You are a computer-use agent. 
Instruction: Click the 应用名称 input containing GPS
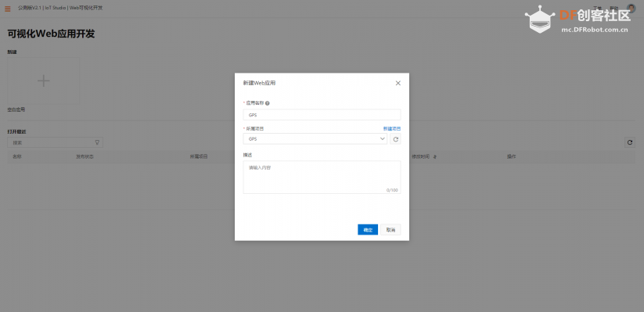[322, 115]
